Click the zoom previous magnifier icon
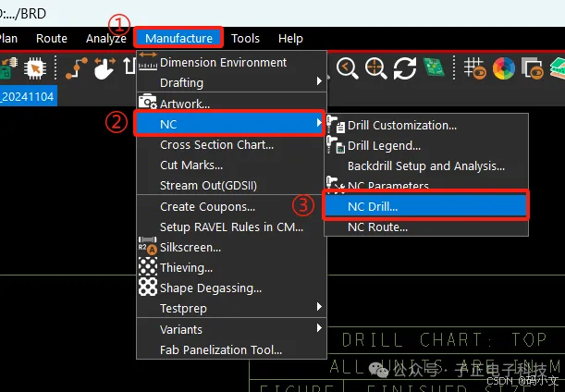This screenshot has width=565, height=392. click(348, 68)
